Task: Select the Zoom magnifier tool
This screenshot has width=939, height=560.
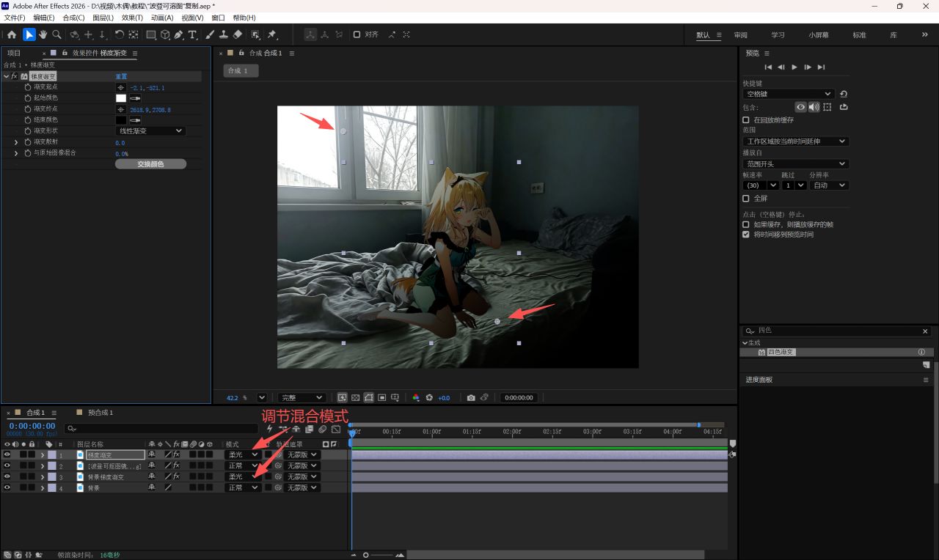Action: pos(56,34)
